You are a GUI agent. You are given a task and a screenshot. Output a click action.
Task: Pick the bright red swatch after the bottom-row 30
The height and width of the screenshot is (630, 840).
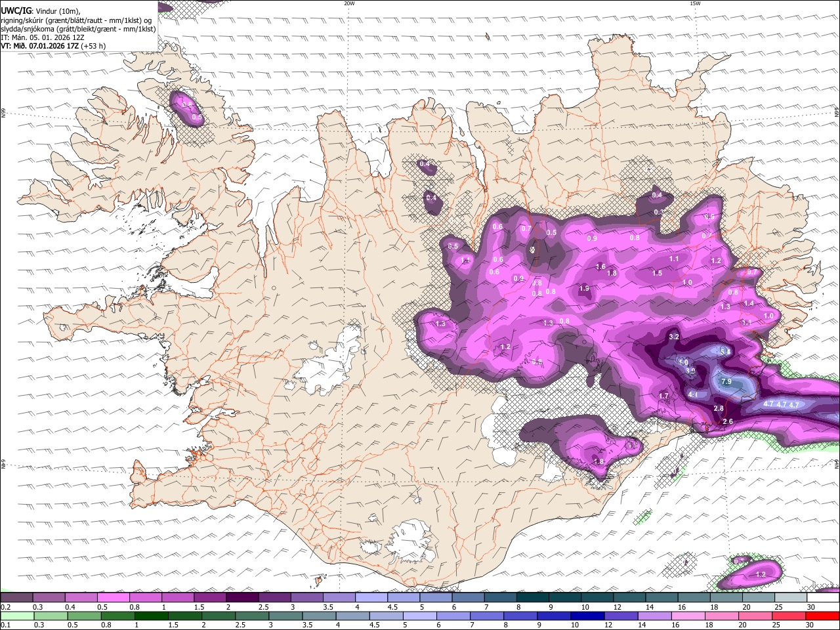point(822,616)
